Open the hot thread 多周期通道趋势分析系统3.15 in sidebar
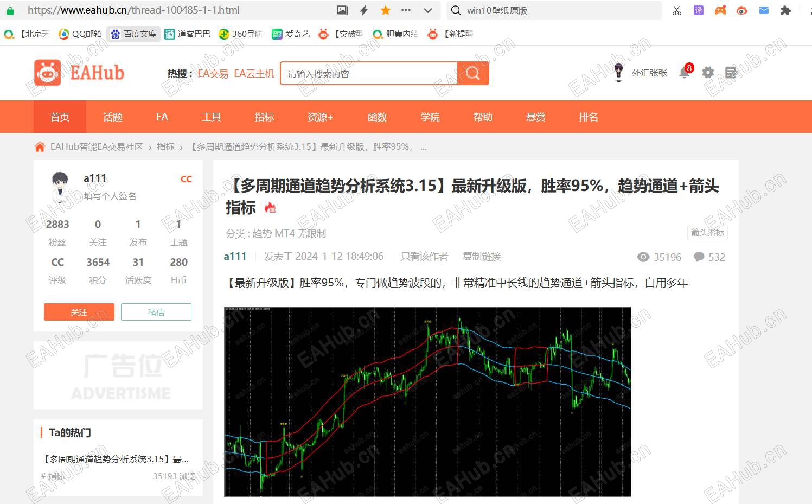 (116, 460)
